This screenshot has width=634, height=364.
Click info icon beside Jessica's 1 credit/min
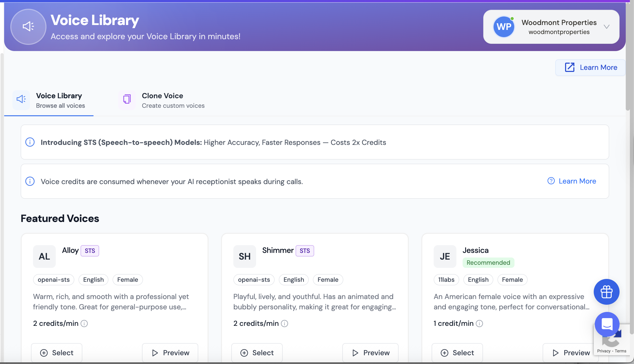click(x=479, y=324)
